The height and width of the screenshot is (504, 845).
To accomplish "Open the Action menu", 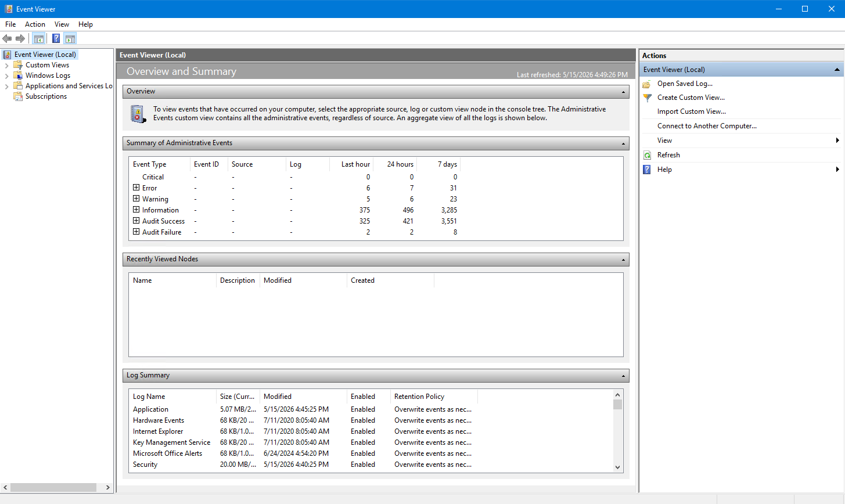I will (x=35, y=24).
